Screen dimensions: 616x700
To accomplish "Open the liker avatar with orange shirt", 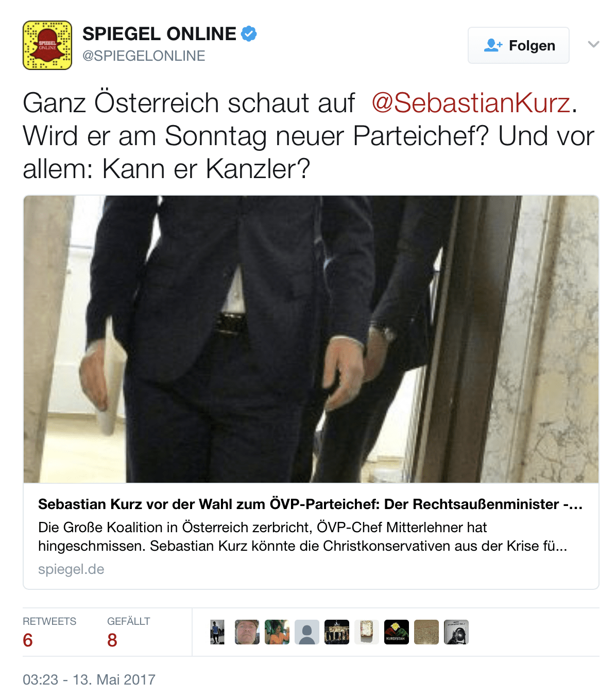I will [277, 632].
